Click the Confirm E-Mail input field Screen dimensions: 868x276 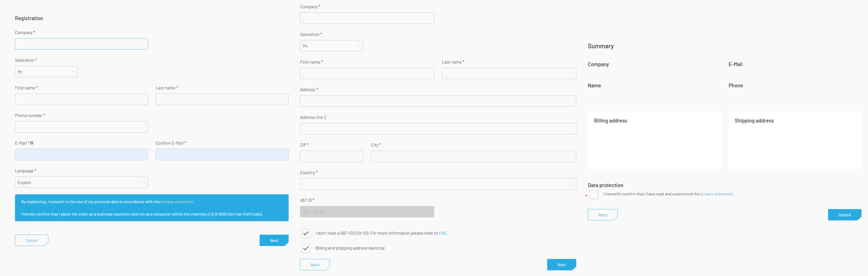(222, 155)
